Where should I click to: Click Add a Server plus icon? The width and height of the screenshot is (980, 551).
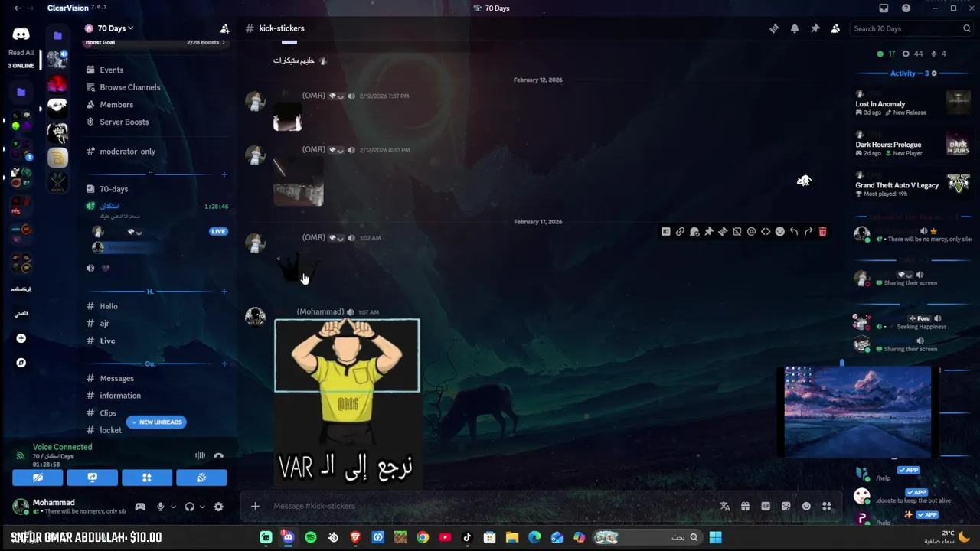[x=21, y=338]
